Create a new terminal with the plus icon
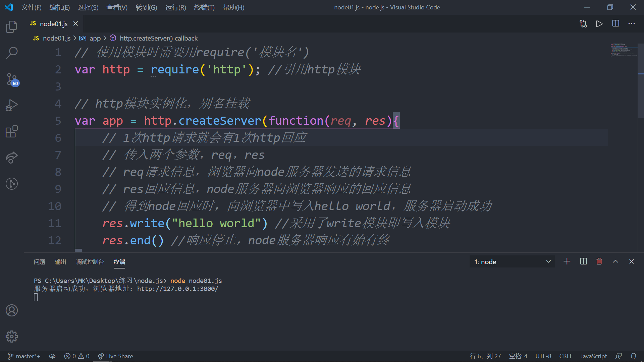 point(567,261)
